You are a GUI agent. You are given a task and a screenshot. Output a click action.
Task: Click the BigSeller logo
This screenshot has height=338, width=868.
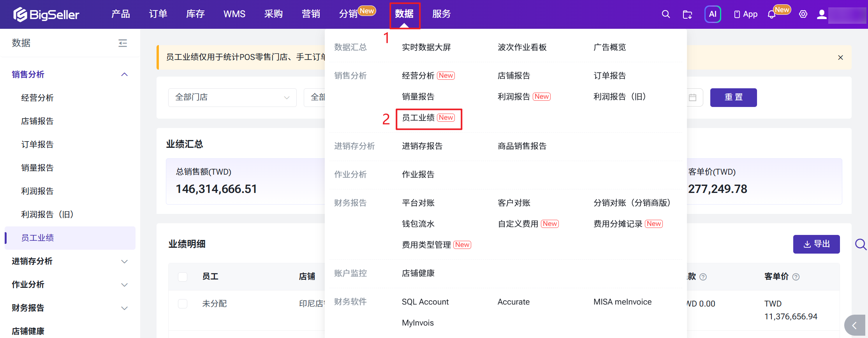coord(46,14)
